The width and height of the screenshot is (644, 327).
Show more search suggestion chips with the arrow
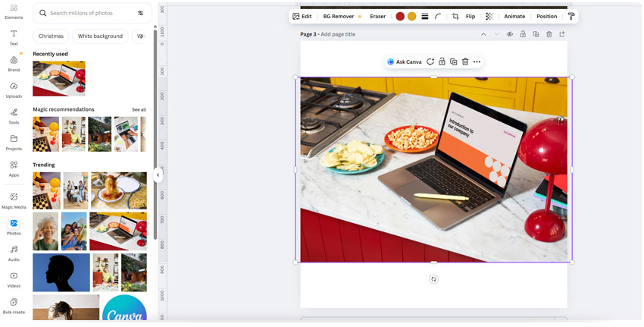coord(141,36)
